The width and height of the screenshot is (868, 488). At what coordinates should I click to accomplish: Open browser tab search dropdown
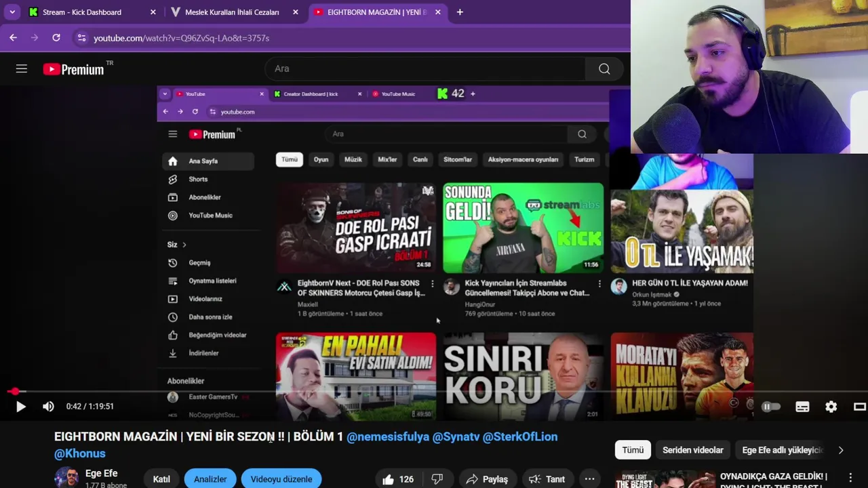12,12
